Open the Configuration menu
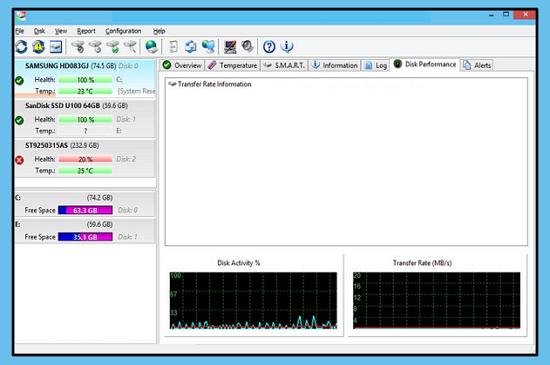This screenshot has height=365, width=550. tap(123, 31)
